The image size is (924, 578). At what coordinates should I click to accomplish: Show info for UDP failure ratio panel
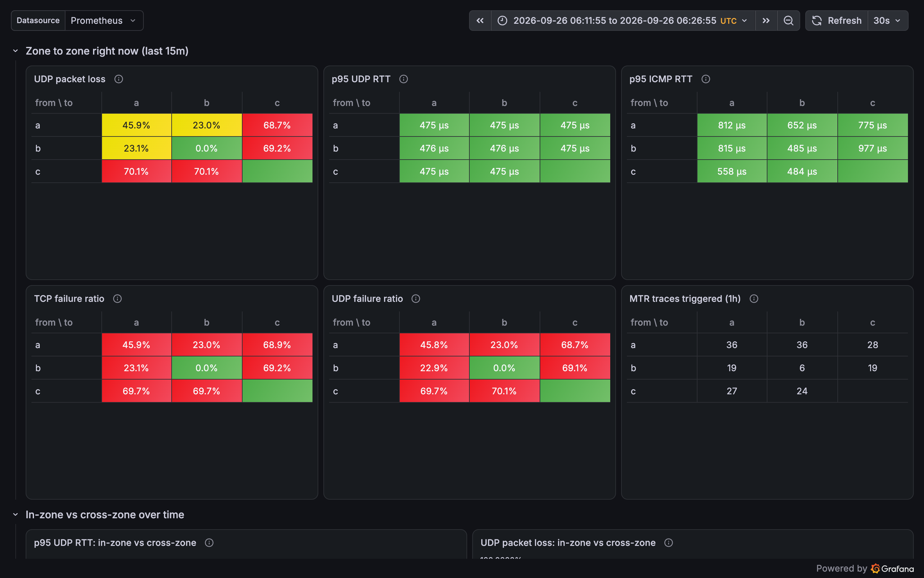[416, 299]
